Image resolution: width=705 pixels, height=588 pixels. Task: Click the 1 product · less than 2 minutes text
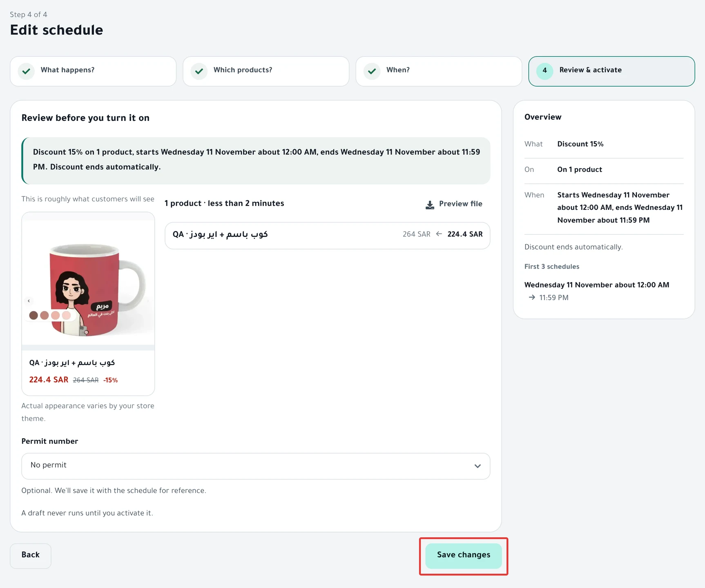(224, 203)
